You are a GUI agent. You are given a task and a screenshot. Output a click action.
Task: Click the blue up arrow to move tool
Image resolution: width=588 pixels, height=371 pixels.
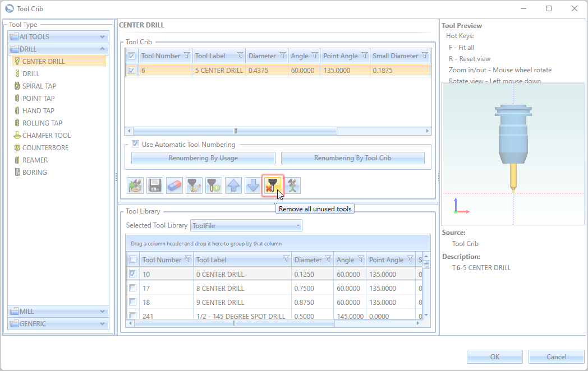pyautogui.click(x=233, y=186)
